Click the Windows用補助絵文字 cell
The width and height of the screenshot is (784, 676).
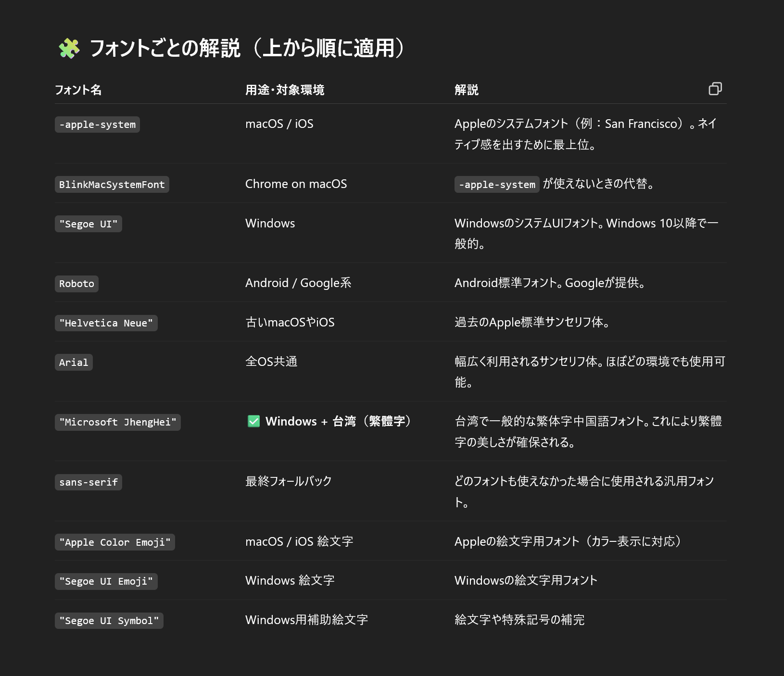[x=307, y=620]
